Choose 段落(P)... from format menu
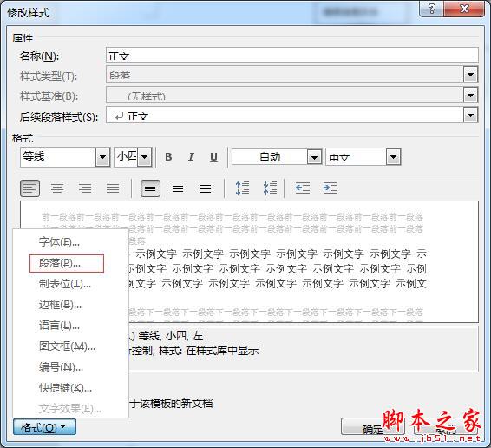The width and height of the screenshot is (491, 448). point(67,263)
